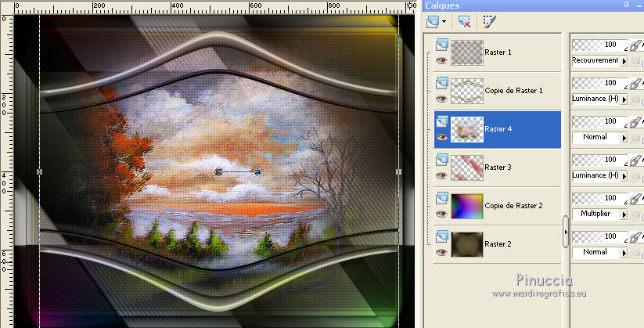Click the brush icon beside Copie de Raster 2 opacity
The height and width of the screenshot is (328, 644).
click(635, 199)
